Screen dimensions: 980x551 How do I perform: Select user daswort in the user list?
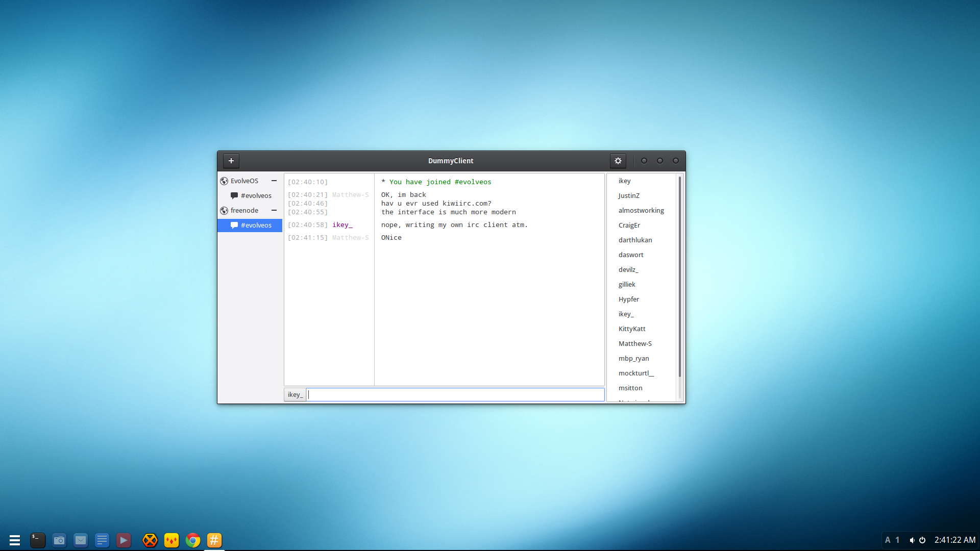click(631, 255)
